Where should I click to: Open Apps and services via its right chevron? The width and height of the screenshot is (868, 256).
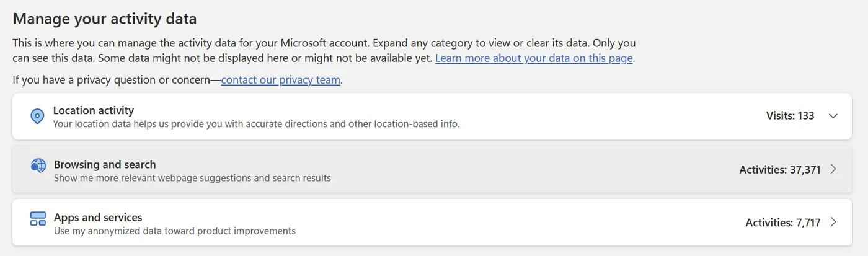coord(833,222)
